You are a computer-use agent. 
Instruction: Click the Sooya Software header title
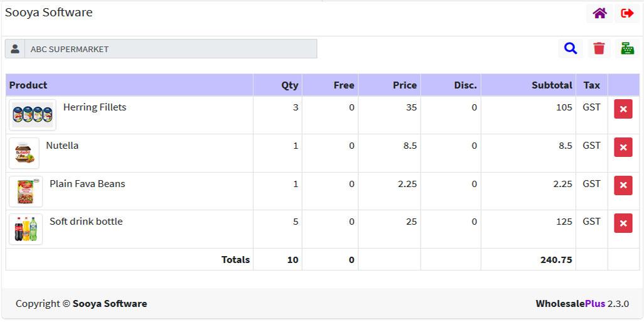[49, 13]
